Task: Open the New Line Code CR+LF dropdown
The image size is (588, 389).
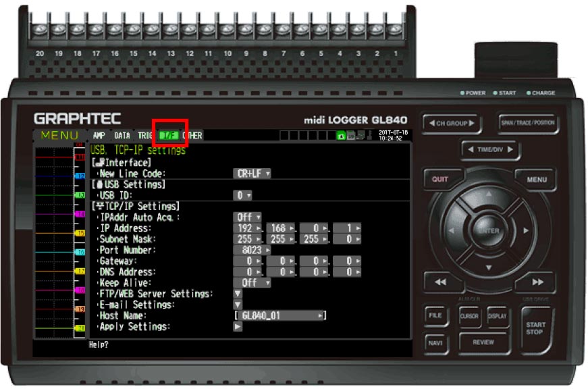Action: 252,174
